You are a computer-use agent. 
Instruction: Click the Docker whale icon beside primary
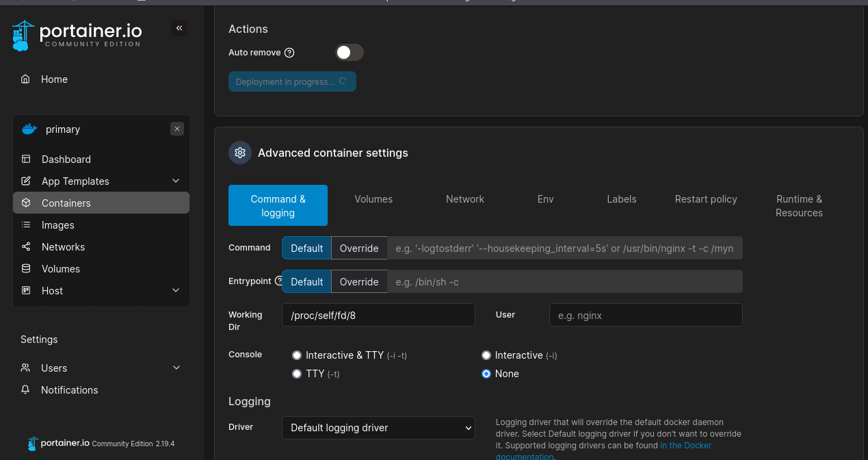[x=29, y=129]
